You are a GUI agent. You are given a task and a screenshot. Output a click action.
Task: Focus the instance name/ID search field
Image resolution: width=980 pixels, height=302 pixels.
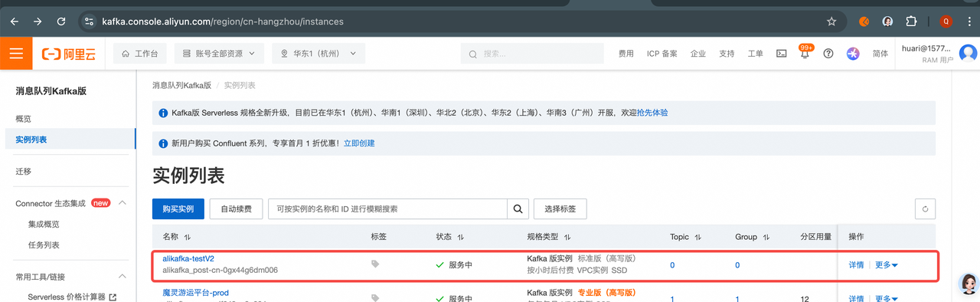[387, 208]
